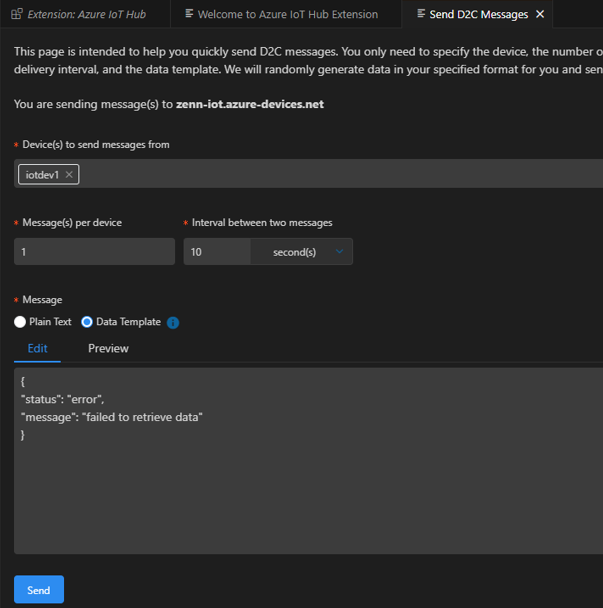Open Welcome to Azure IoT Hub Extension tab
The image size is (603, 608).
[x=286, y=14]
